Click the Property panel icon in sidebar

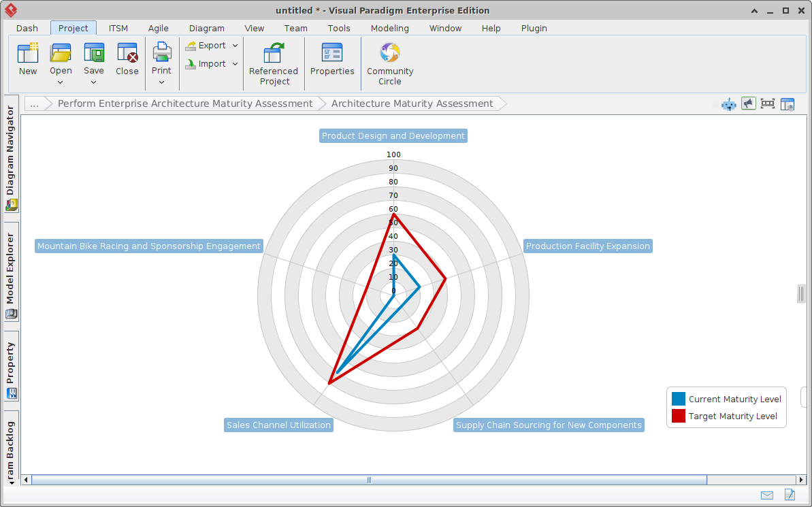pos(12,393)
